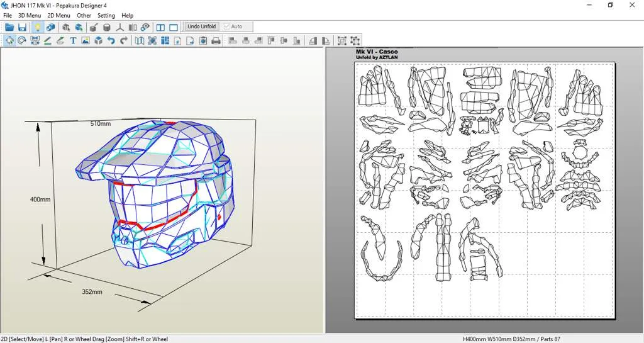Open the Other menu
Image resolution: width=644 pixels, height=343 pixels.
point(84,15)
